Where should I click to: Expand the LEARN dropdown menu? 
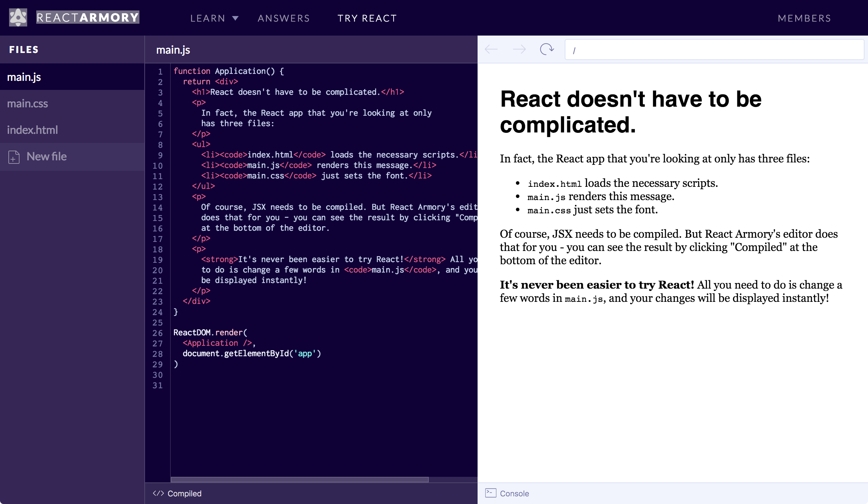(214, 18)
